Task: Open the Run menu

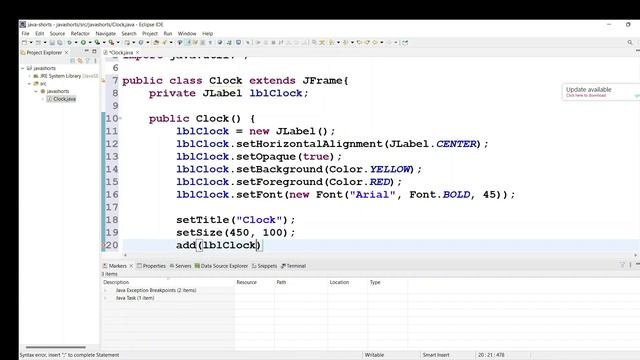Action: coord(168,33)
